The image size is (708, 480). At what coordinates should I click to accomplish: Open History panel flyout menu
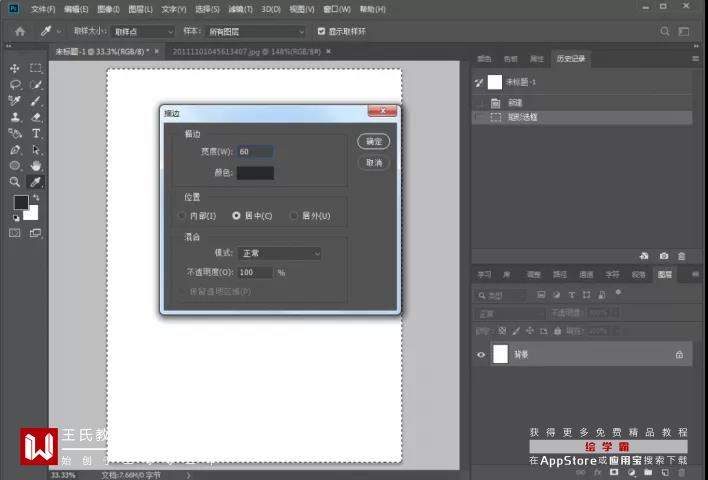click(x=695, y=59)
